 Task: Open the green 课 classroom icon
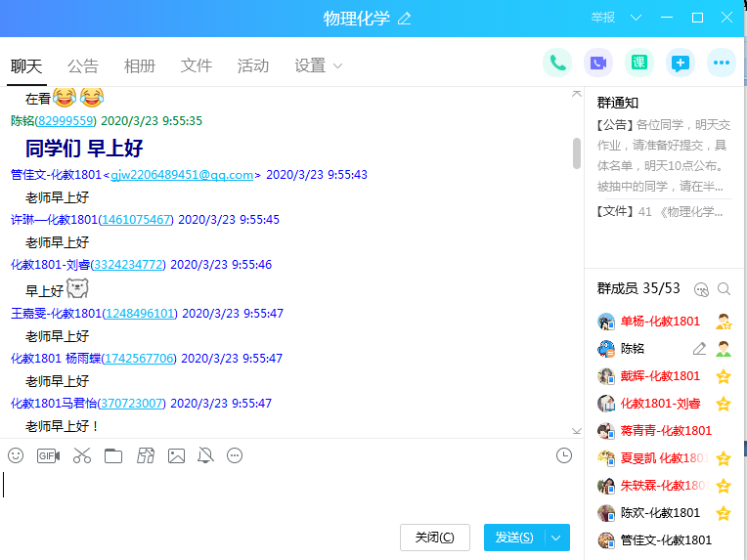[639, 63]
